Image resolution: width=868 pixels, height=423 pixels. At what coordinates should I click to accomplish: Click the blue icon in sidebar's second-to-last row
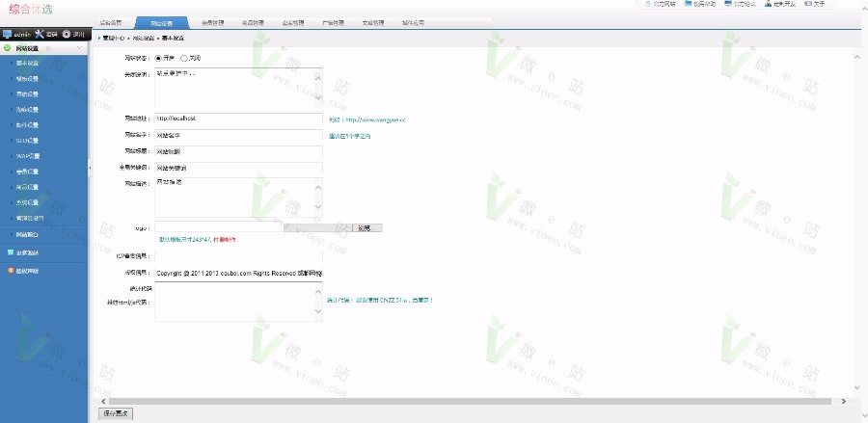coord(11,252)
